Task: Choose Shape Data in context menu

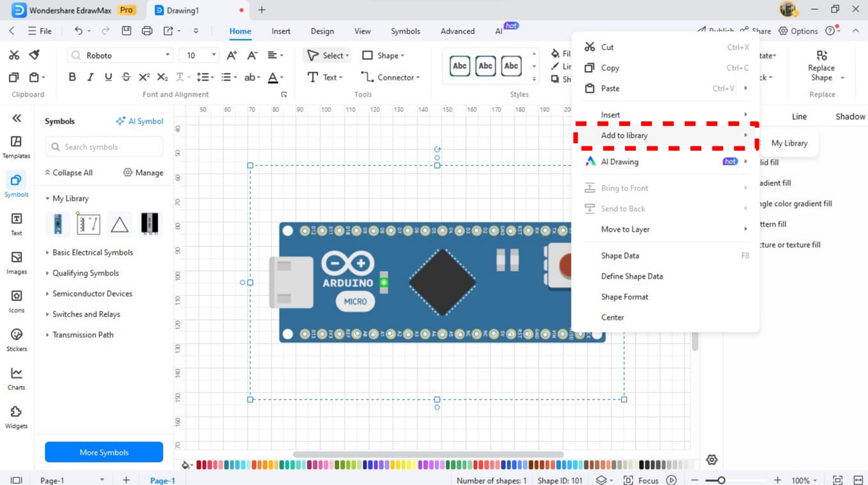Action: click(666, 256)
